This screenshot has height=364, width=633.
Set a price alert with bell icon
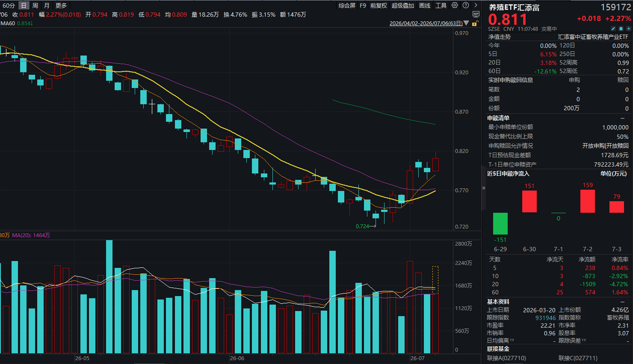click(621, 29)
